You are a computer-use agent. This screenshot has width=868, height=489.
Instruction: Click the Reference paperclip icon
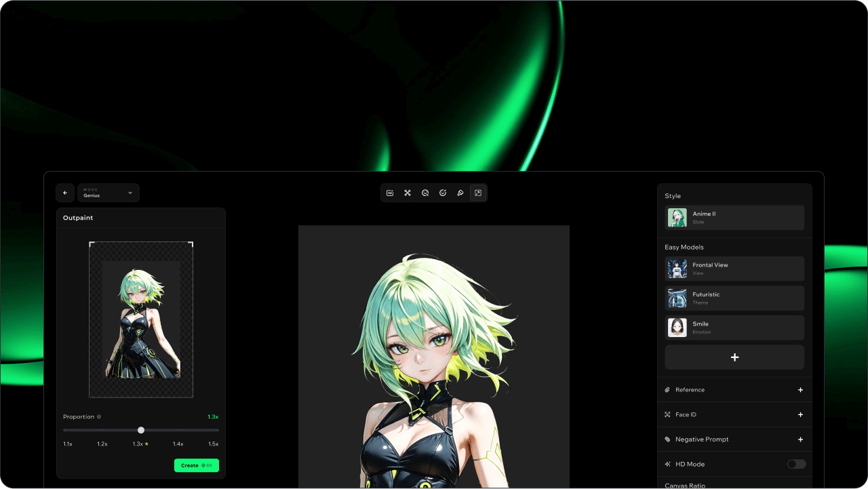pyautogui.click(x=667, y=390)
